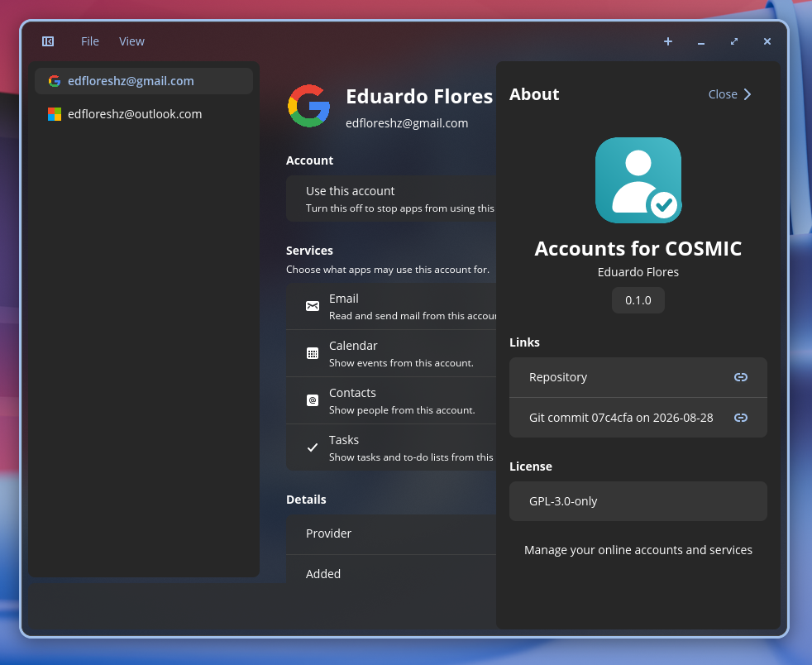The height and width of the screenshot is (665, 812).
Task: Close the About panel
Action: (729, 94)
